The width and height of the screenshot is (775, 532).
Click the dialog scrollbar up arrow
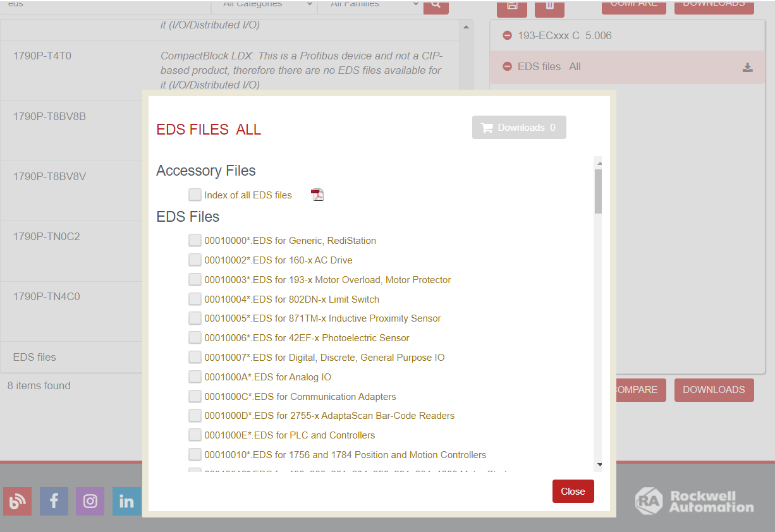click(x=599, y=162)
